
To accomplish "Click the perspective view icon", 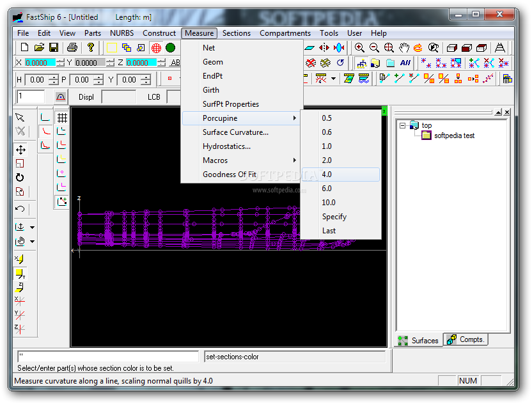I will tap(500, 47).
